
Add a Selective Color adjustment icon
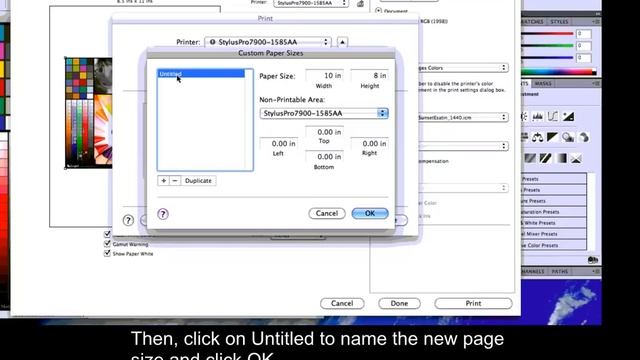(x=576, y=158)
